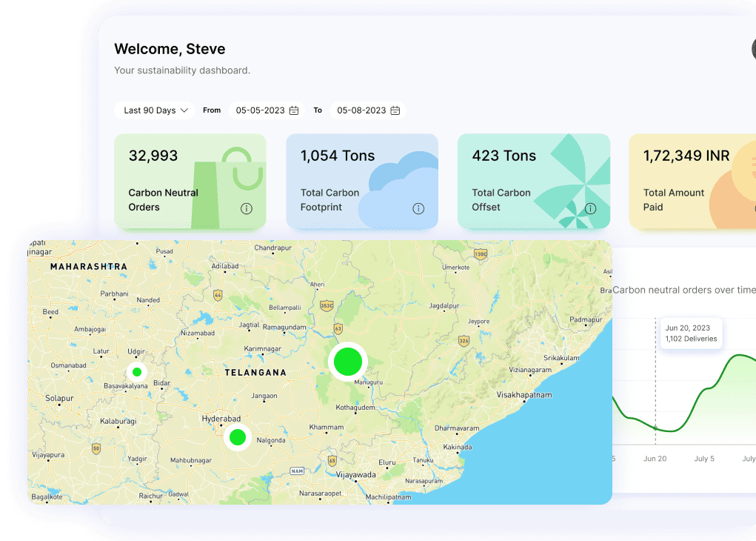
Task: Click the TELANGANA state label
Action: 255,373
